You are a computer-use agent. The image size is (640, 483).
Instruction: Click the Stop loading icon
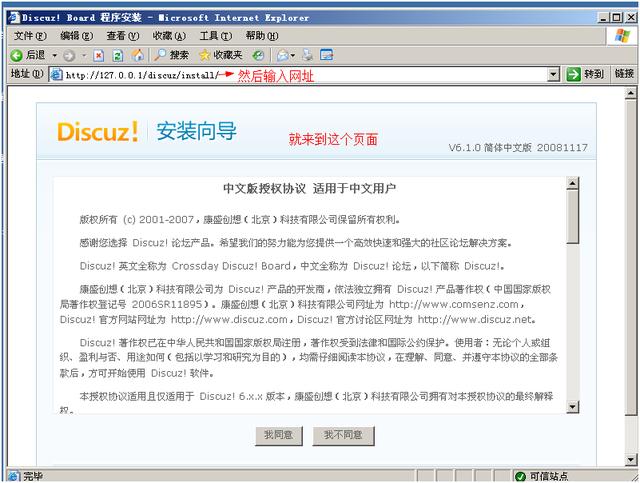point(98,55)
